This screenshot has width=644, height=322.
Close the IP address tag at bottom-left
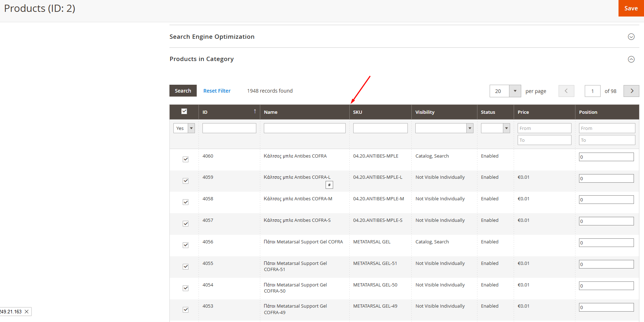(x=27, y=312)
